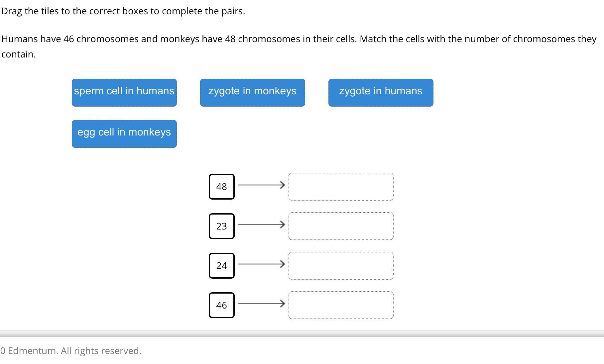The height and width of the screenshot is (364, 604).
Task: Click the 46 number box
Action: (222, 305)
